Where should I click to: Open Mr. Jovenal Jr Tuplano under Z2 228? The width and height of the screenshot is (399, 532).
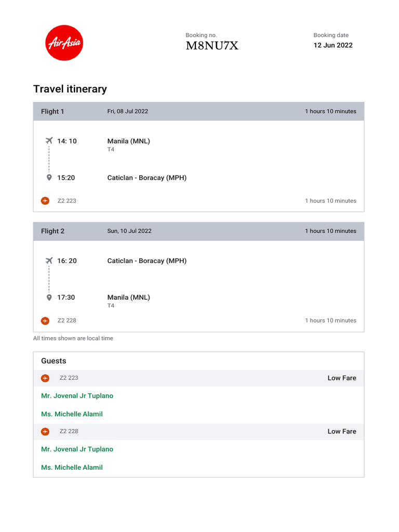coord(77,449)
